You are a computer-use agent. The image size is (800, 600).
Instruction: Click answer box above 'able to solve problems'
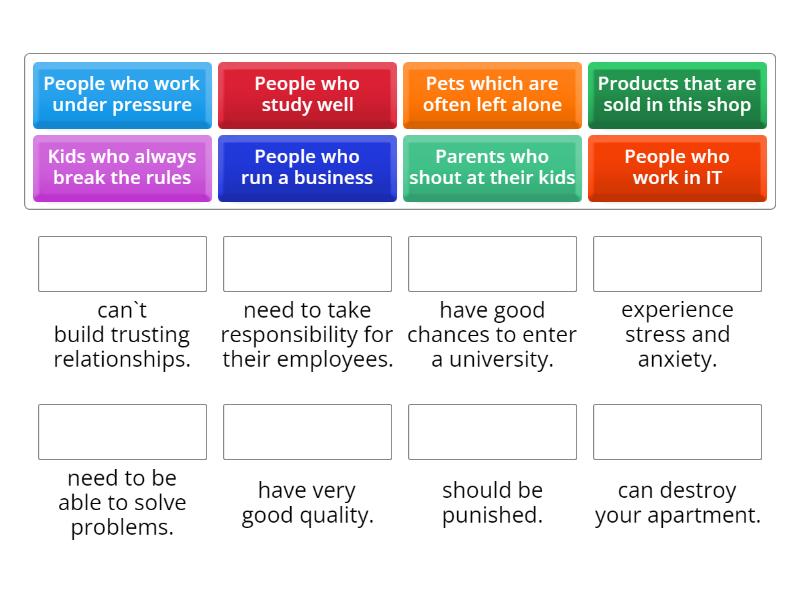click(x=122, y=432)
